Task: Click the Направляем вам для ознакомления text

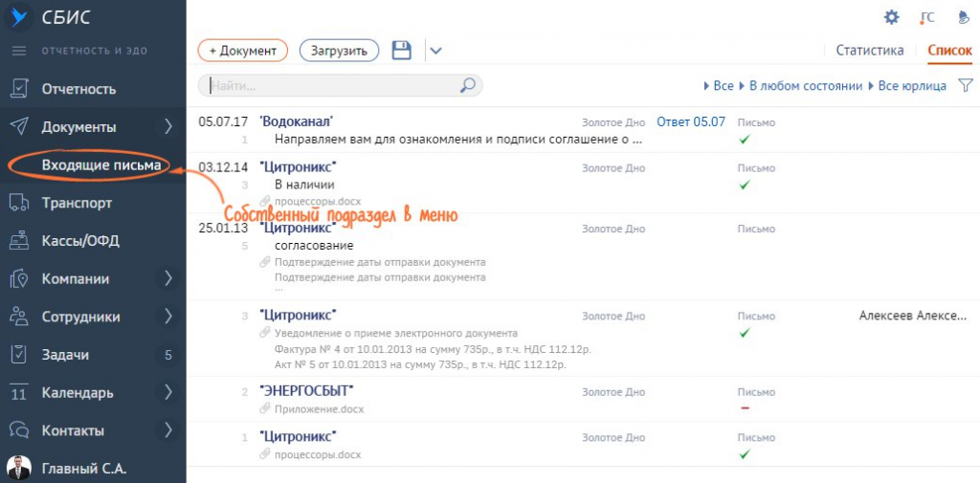Action: pos(458,140)
